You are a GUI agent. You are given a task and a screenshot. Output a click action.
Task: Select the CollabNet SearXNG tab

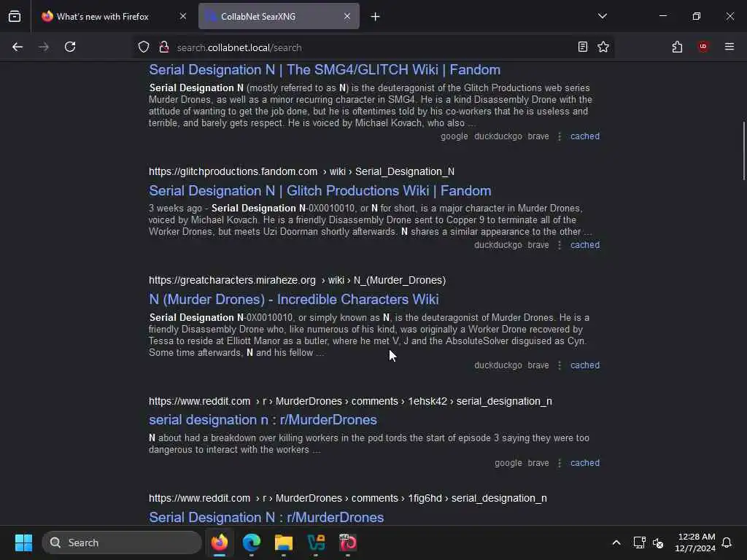click(x=279, y=16)
